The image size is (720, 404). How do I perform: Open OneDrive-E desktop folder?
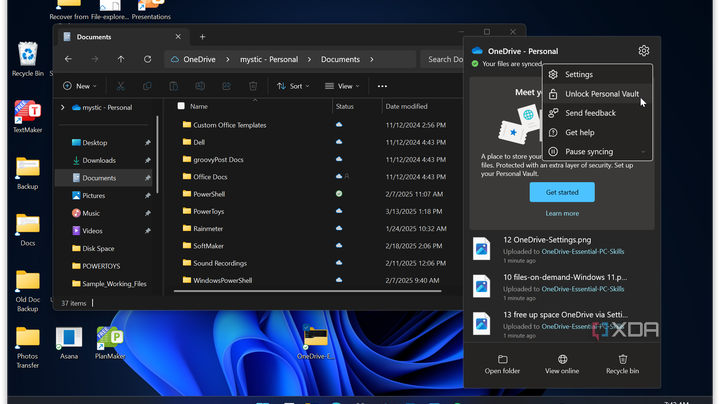[315, 342]
